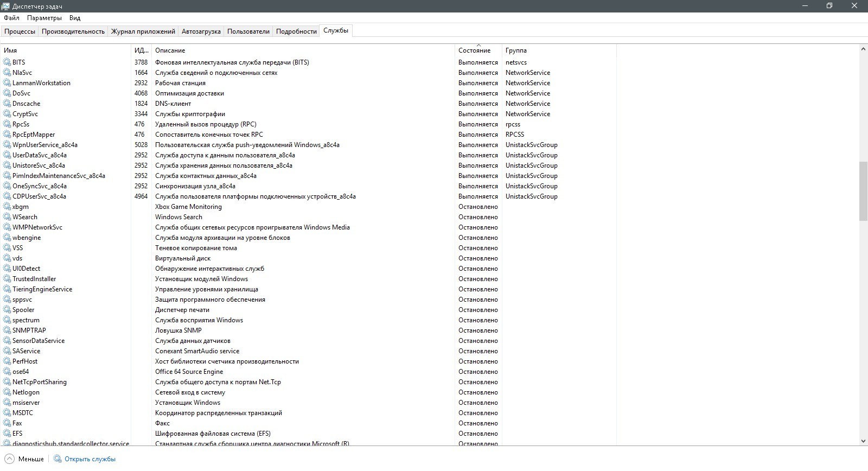Click the scrollbar up arrow
868x471 pixels.
[863, 49]
